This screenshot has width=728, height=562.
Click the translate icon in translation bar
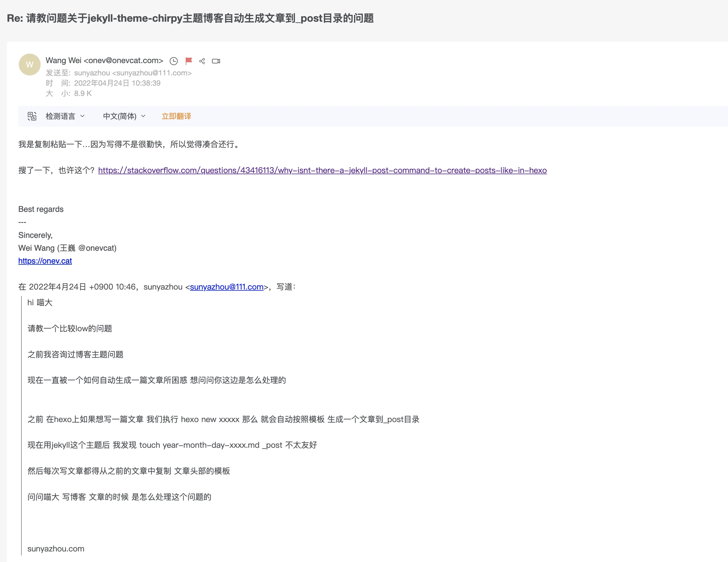tap(32, 116)
